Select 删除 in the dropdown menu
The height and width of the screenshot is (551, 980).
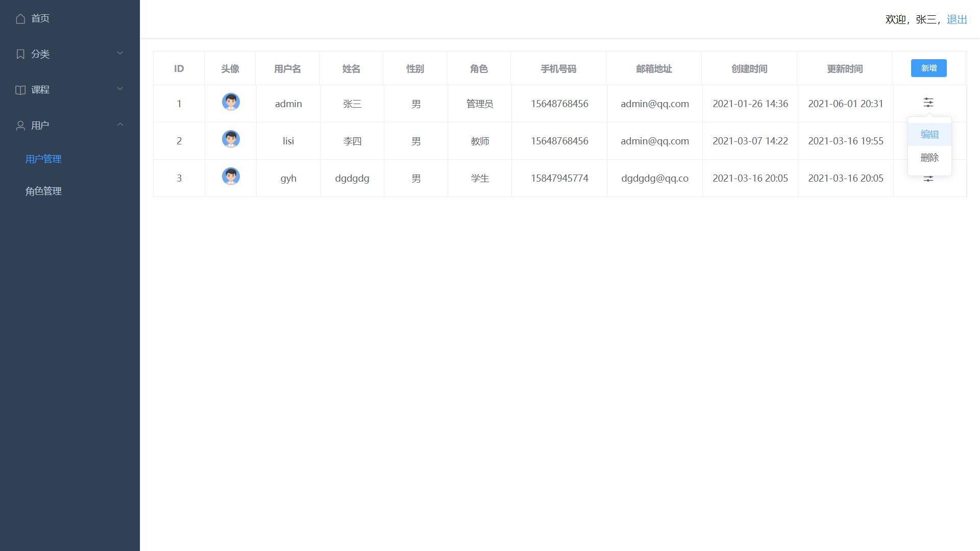(x=929, y=158)
